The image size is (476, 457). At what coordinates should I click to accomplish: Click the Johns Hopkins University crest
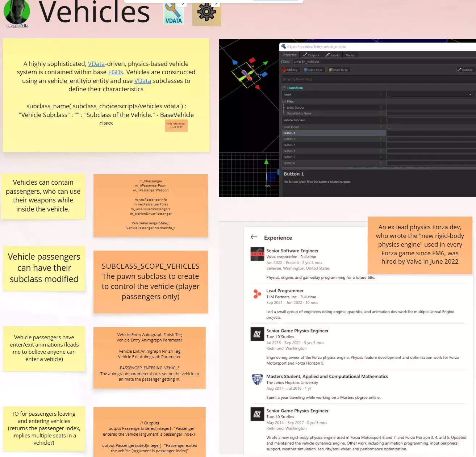[257, 380]
